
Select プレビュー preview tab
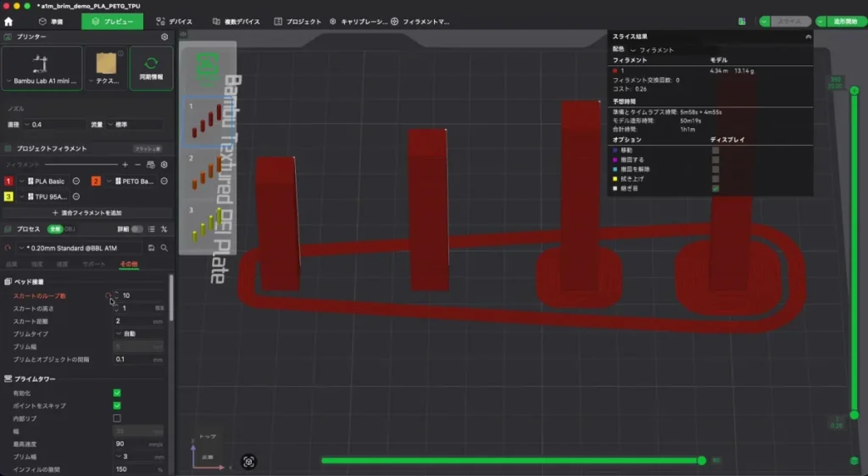[113, 21]
